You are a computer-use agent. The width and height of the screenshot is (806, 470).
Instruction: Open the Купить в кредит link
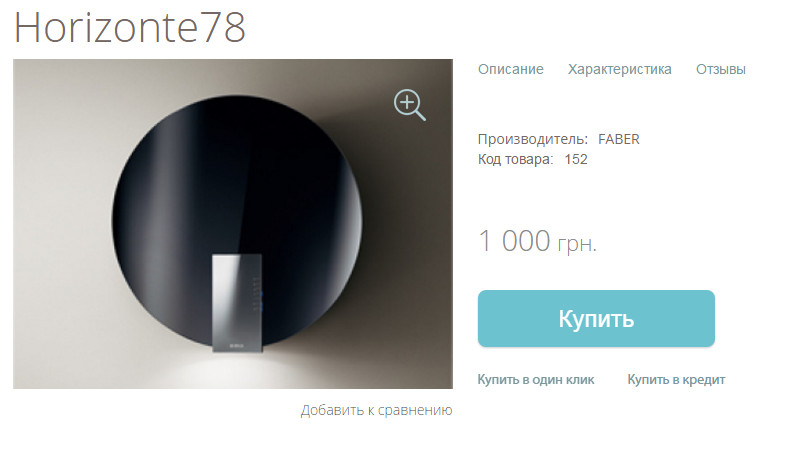676,379
